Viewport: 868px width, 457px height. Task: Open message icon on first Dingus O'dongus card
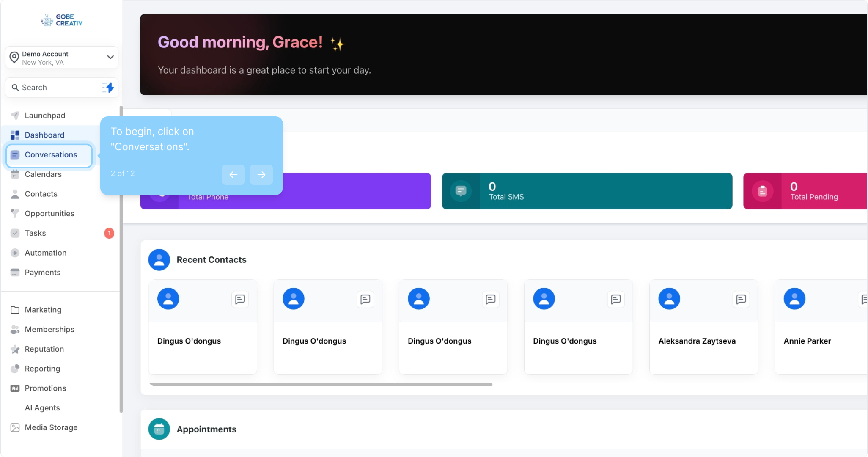[x=240, y=299]
